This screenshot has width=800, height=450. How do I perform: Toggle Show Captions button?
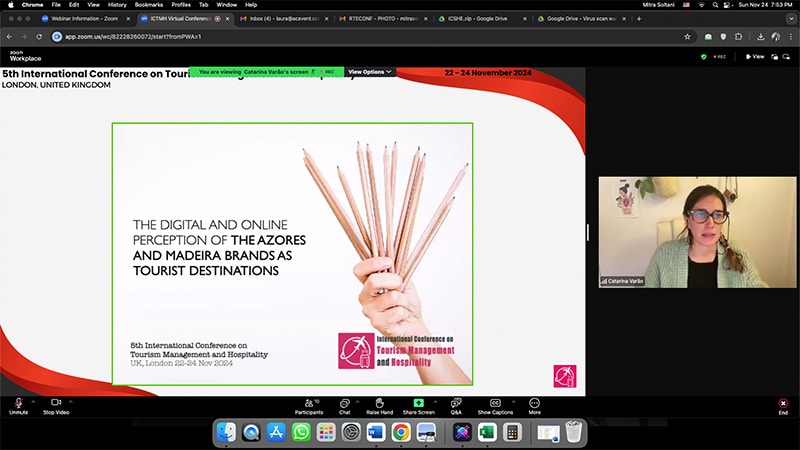495,403
